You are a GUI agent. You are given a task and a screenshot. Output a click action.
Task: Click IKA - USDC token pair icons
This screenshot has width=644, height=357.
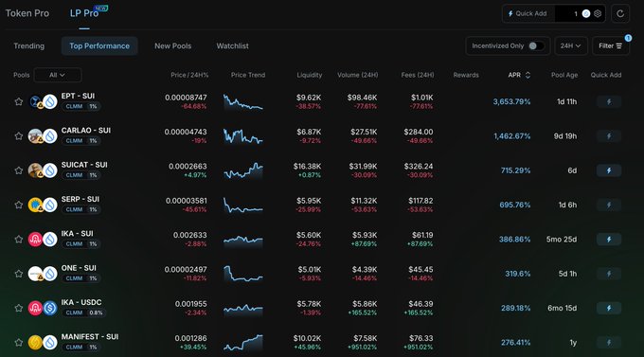pos(44,308)
